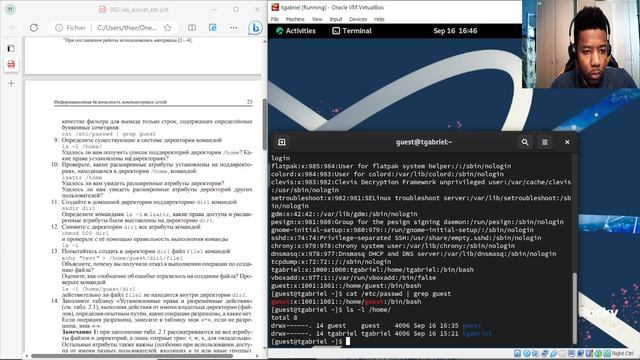Click the back arrow in Edge toolbar
This screenshot has height=360, width=640.
tap(13, 27)
